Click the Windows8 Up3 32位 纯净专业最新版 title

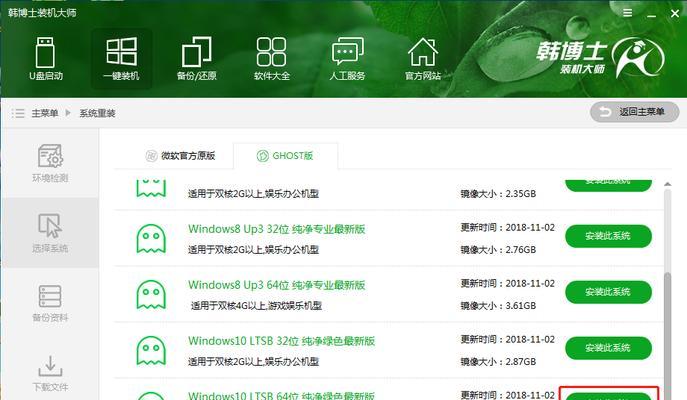pos(276,229)
